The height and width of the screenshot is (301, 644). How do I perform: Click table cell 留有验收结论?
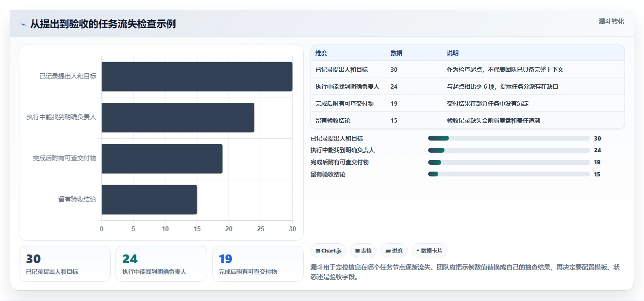pos(333,121)
